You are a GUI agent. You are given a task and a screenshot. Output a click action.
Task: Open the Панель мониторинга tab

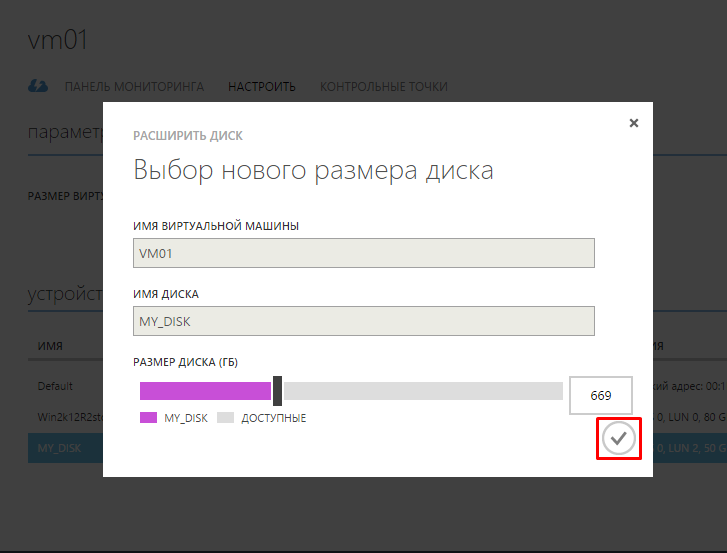(x=134, y=87)
